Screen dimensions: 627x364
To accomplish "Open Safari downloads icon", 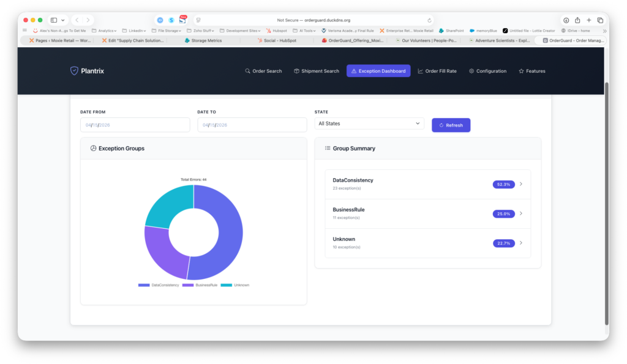I will [x=566, y=20].
